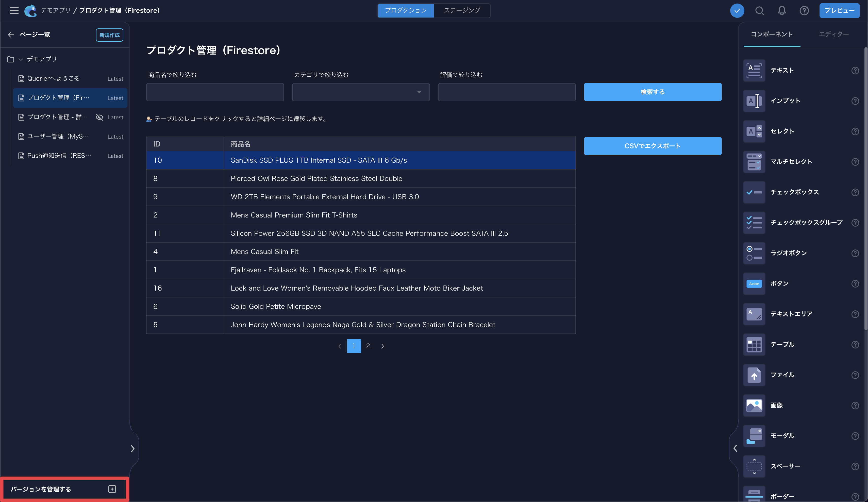Open ユーザー管理 (MySQL) page item
868x502 pixels.
(58, 137)
